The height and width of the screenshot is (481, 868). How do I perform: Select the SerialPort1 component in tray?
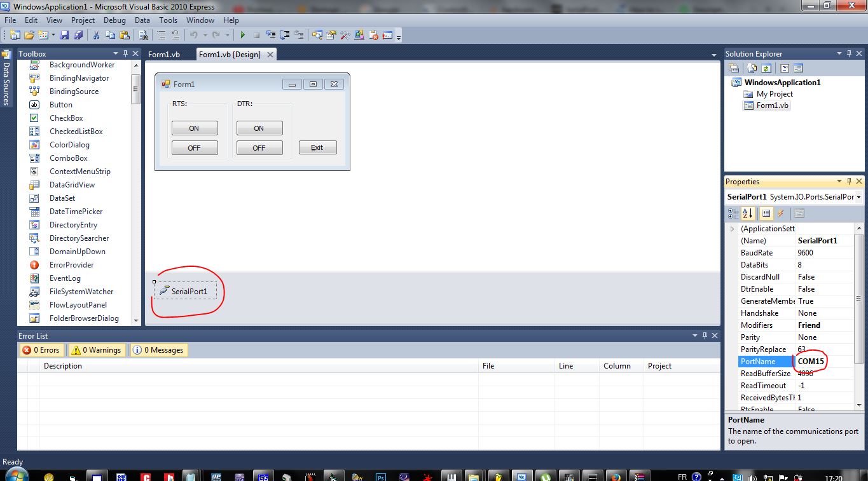tap(185, 292)
